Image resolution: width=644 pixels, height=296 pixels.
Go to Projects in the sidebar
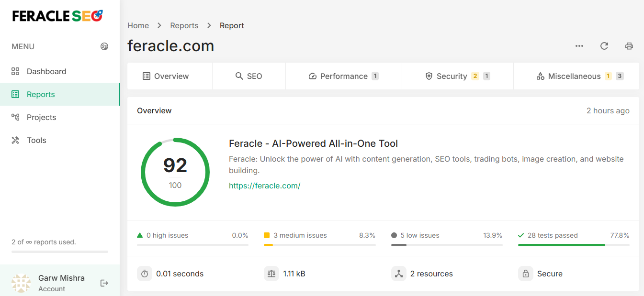coord(41,117)
